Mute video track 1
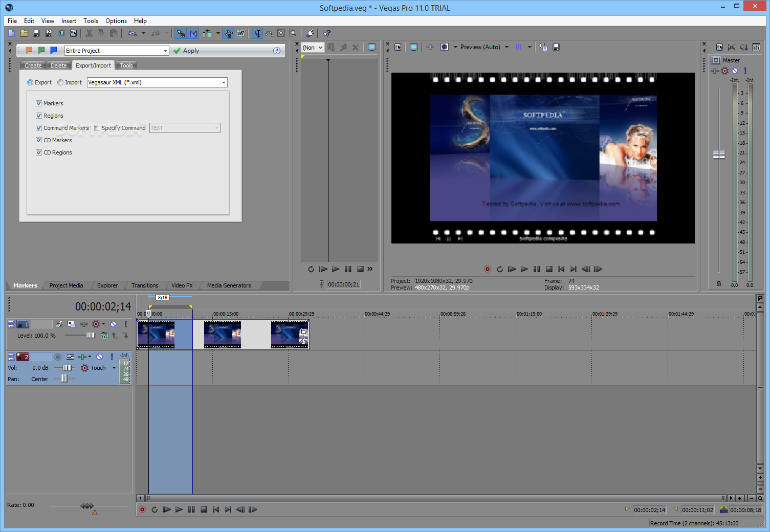 [114, 324]
